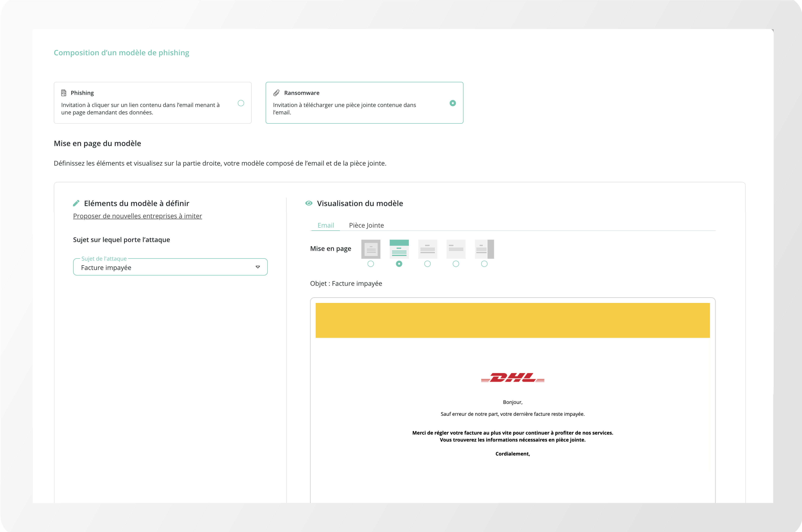Select the Phishing radio button

click(241, 103)
